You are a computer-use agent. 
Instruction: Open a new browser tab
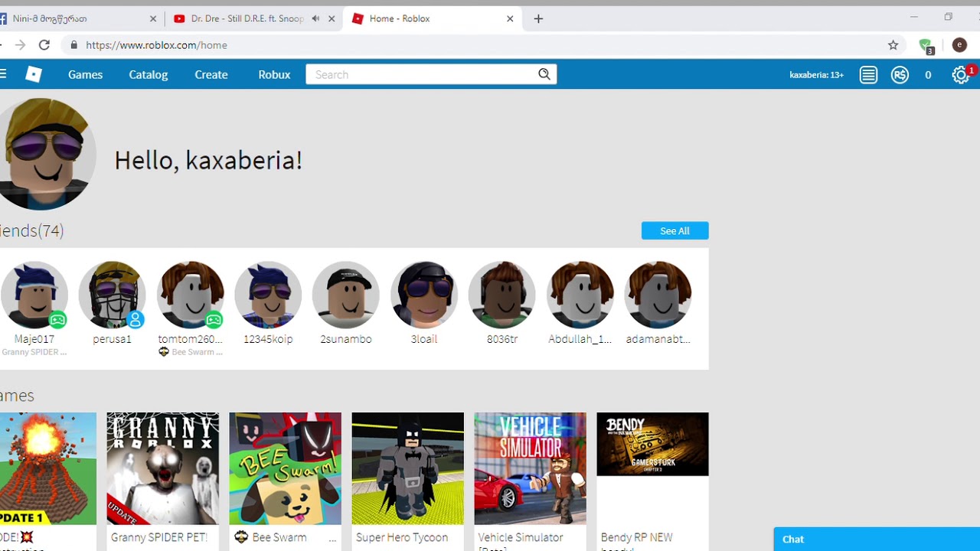(x=538, y=18)
